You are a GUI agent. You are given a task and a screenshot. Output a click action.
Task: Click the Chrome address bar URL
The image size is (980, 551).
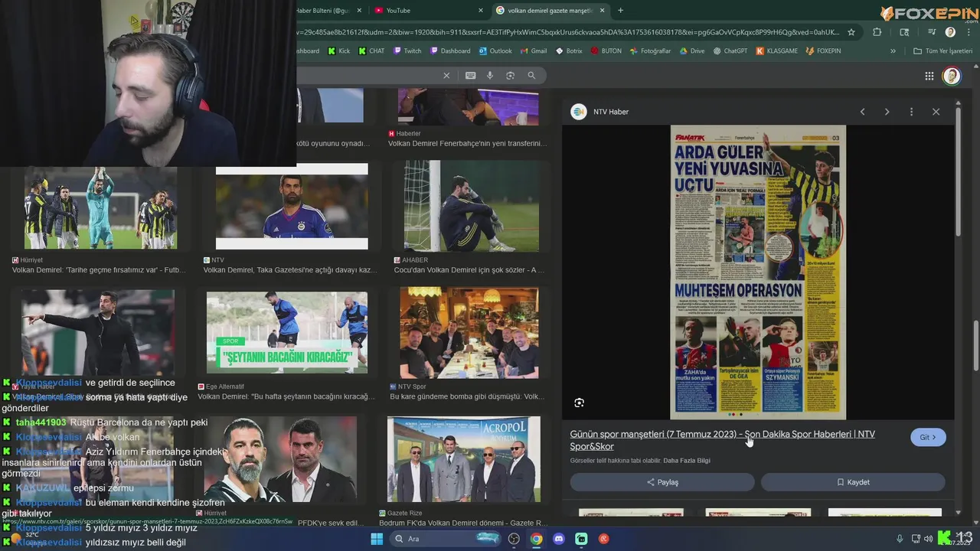click(567, 32)
